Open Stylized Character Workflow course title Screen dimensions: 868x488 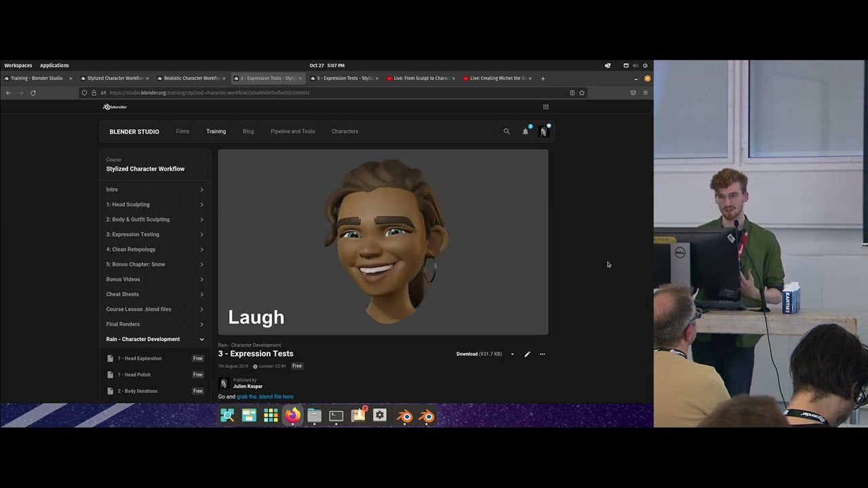point(145,169)
